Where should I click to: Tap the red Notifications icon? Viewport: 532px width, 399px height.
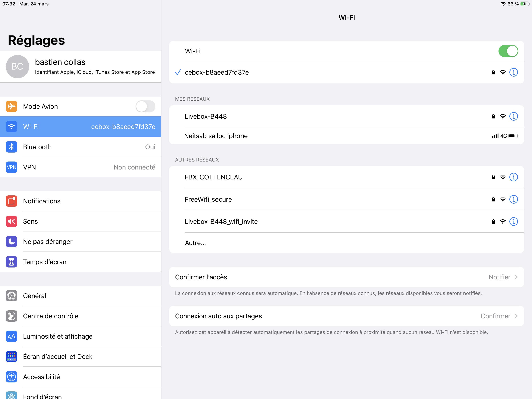(x=11, y=201)
